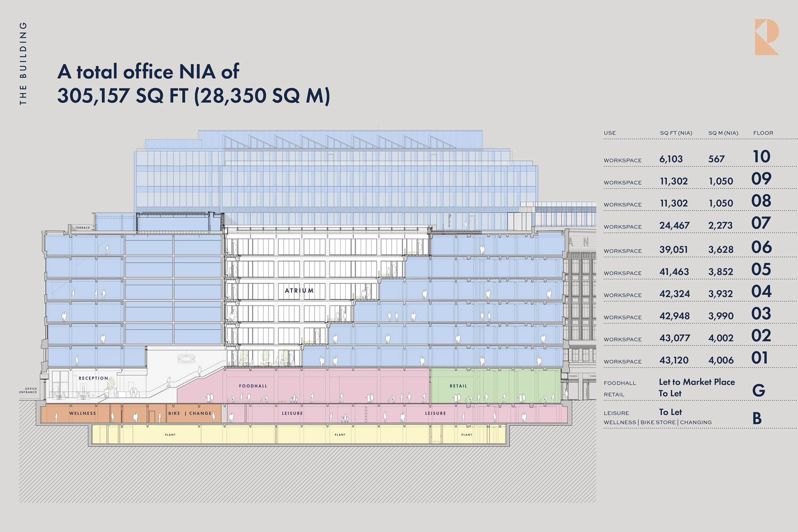Viewport: 798px width, 532px height.
Task: Click the RECEPTION label
Action: (x=94, y=378)
